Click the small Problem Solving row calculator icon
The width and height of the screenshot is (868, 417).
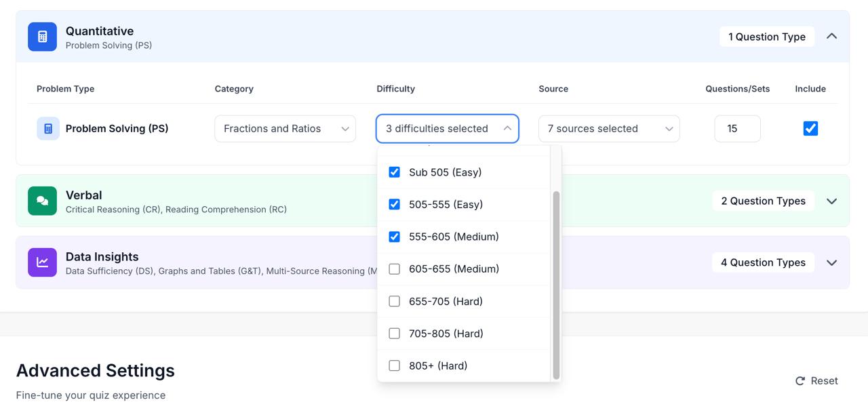point(48,128)
